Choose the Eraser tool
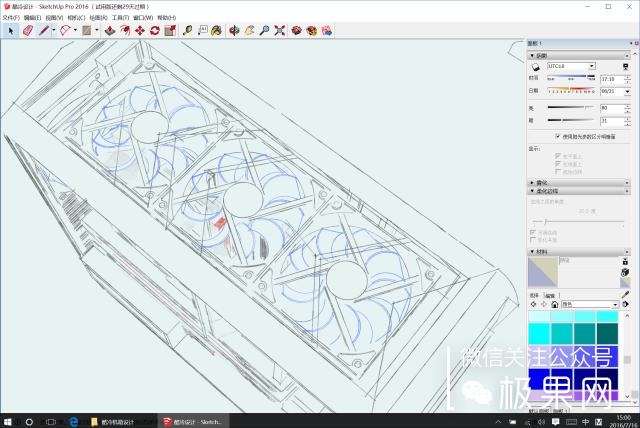The image size is (640, 428). point(27,30)
